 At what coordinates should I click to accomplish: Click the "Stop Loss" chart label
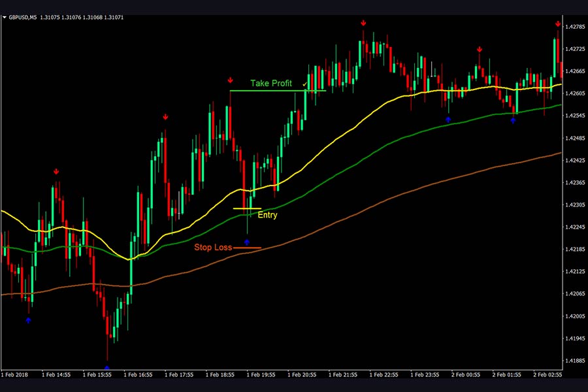tap(213, 247)
